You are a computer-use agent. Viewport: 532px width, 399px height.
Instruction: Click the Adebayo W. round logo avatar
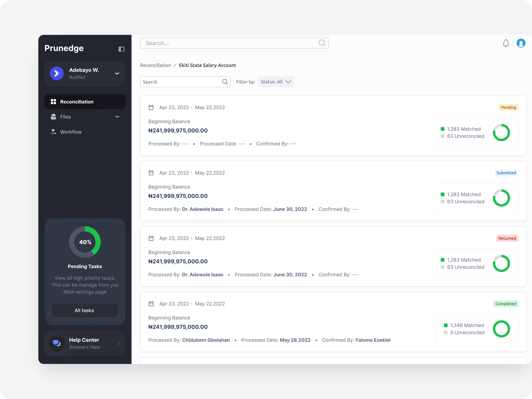click(57, 73)
